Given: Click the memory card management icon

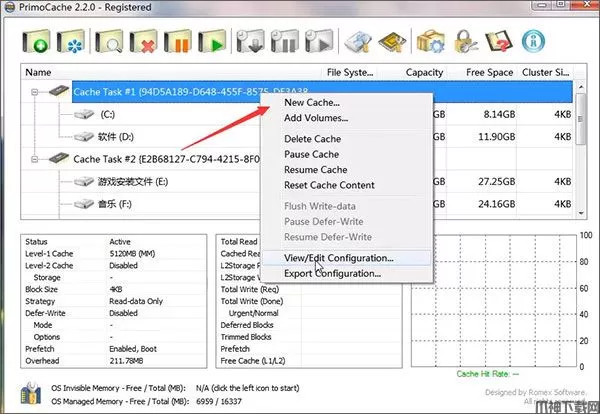Looking at the screenshot, I should 358,41.
